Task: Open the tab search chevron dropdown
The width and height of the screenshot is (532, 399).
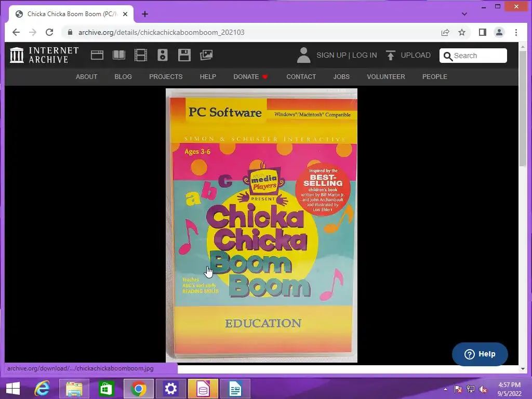Action: pyautogui.click(x=464, y=14)
